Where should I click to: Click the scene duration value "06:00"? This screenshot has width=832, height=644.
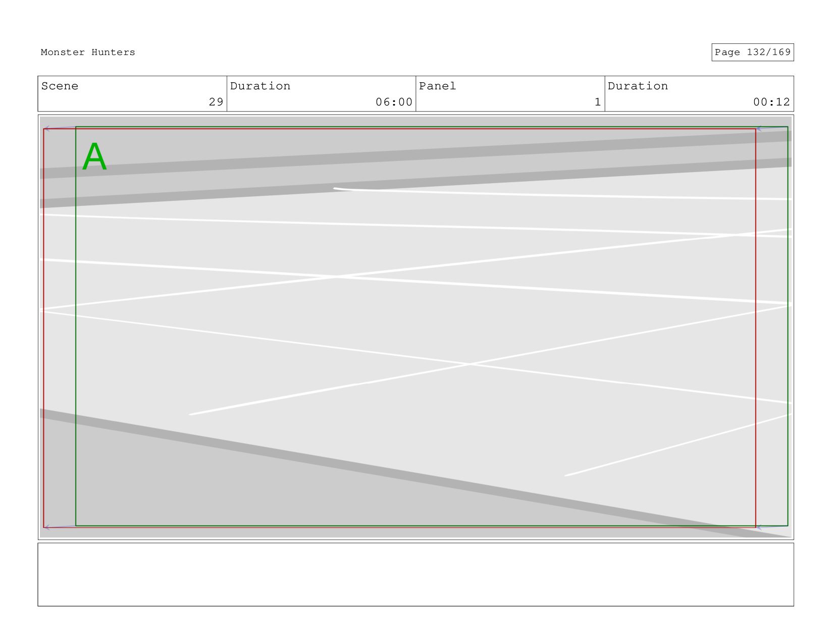point(394,102)
